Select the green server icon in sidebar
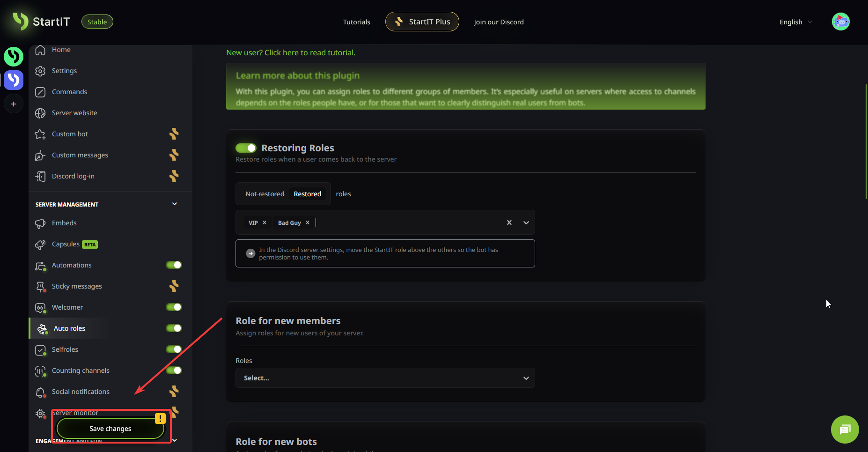The width and height of the screenshot is (868, 452). tap(14, 57)
